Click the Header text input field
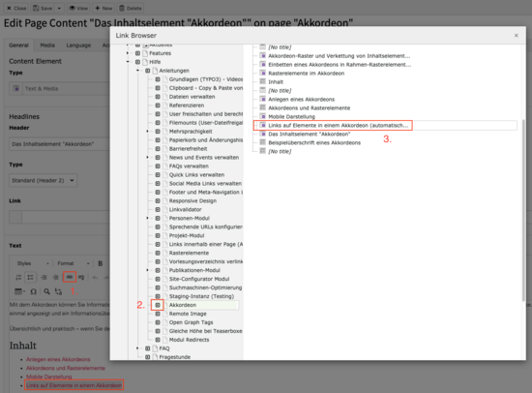The height and width of the screenshot is (393, 532). (59, 144)
